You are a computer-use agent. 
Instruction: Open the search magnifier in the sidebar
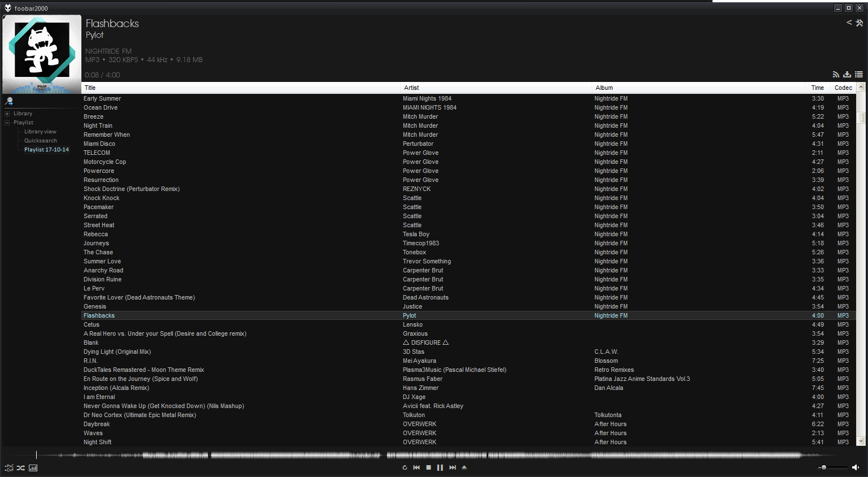click(9, 101)
